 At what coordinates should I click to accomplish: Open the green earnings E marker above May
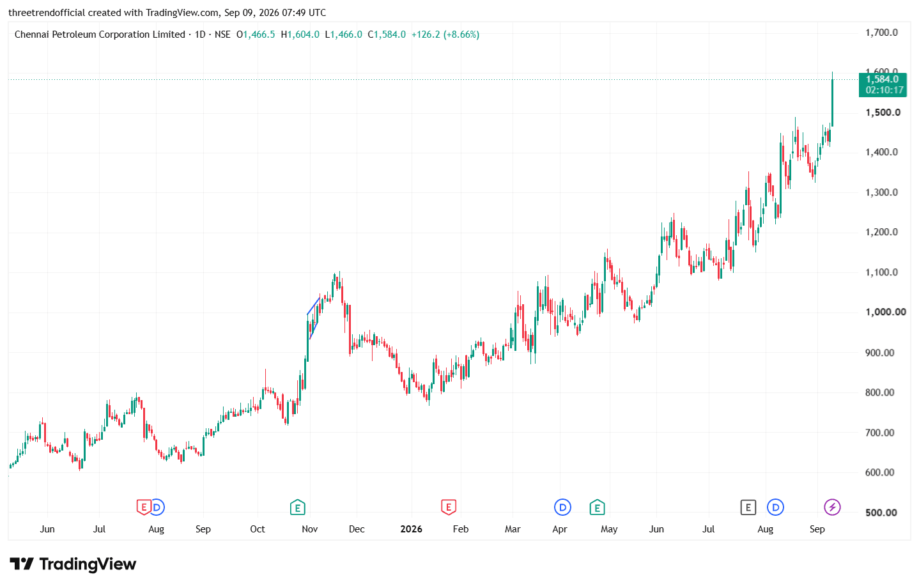(597, 507)
